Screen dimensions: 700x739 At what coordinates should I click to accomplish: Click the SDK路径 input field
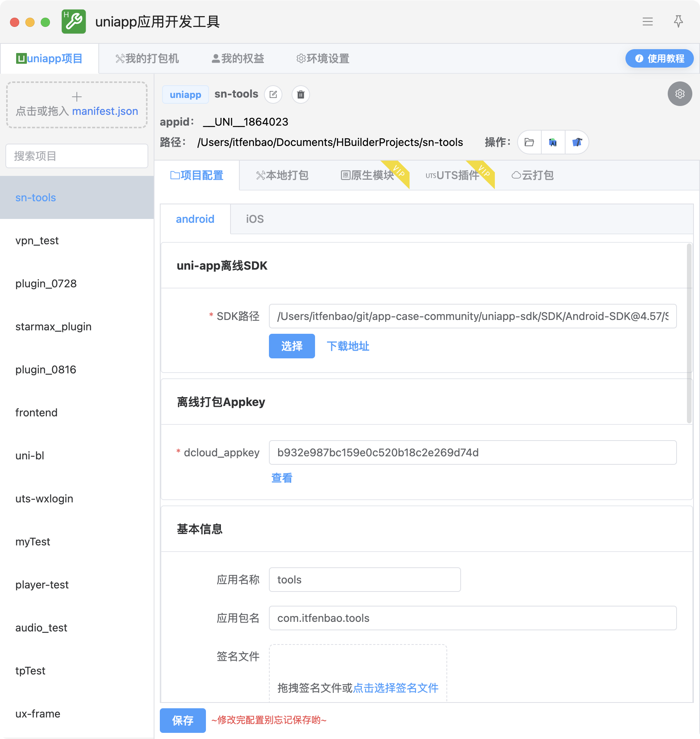click(x=473, y=316)
